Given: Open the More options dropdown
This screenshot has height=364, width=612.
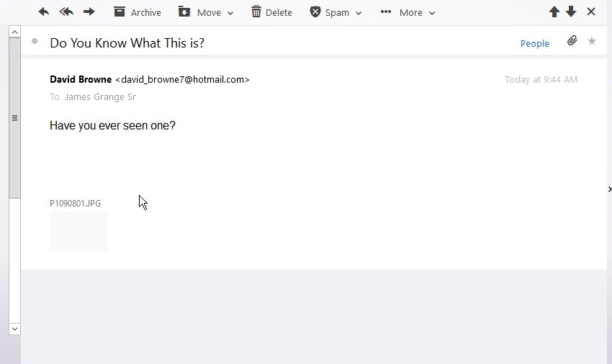Looking at the screenshot, I should (x=408, y=12).
